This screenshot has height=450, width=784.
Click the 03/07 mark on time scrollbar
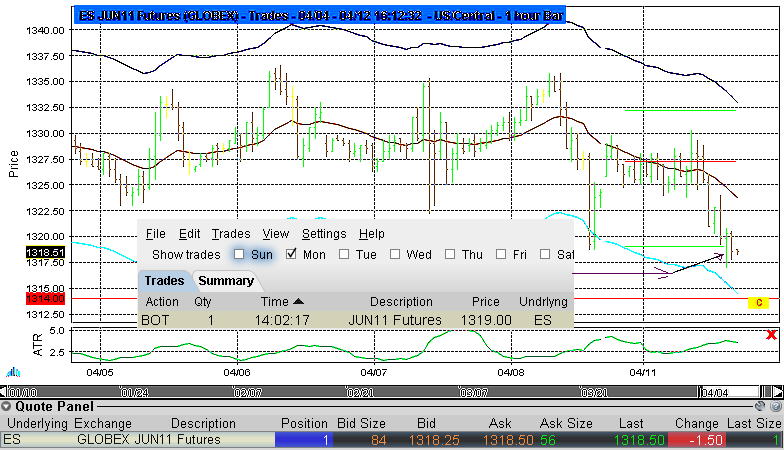click(x=473, y=392)
